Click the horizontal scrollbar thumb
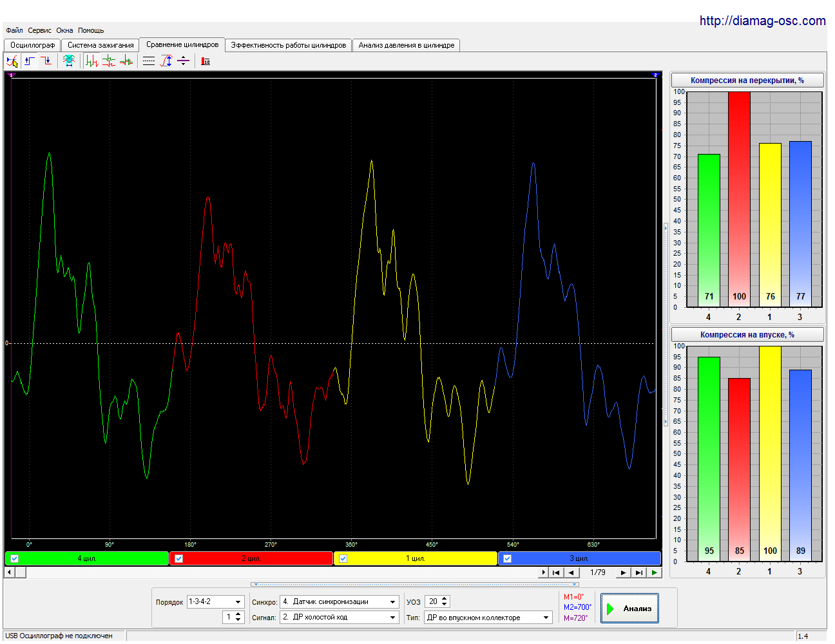This screenshot has width=835, height=644. point(20,572)
